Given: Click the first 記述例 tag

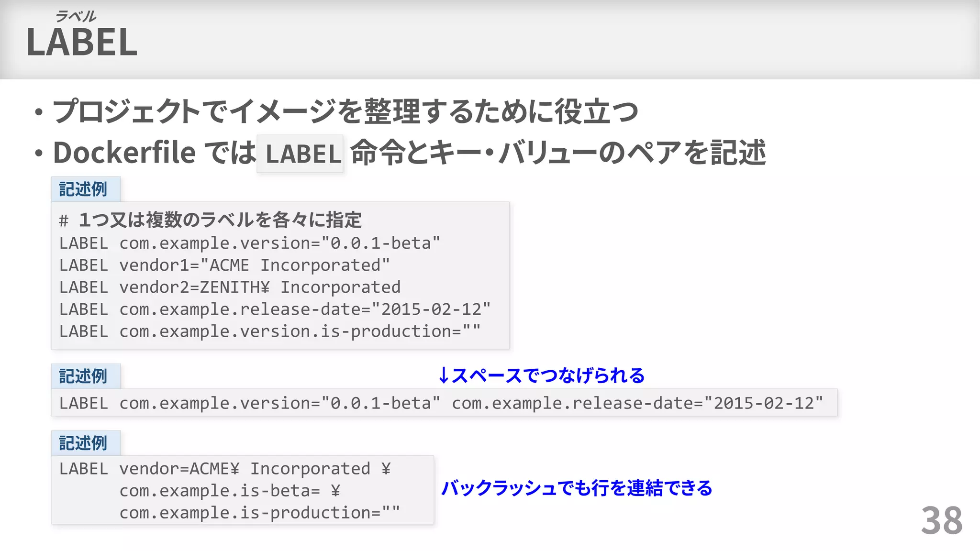Looking at the screenshot, I should point(85,189).
